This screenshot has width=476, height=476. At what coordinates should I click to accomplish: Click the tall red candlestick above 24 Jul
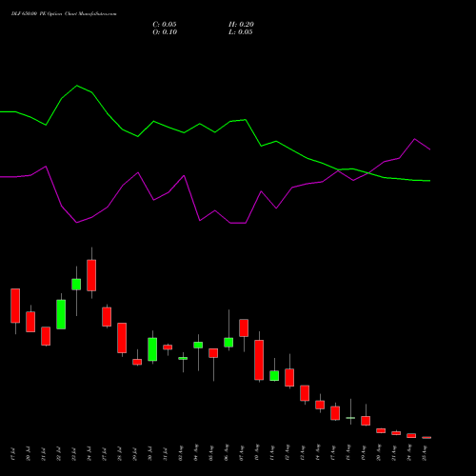pyautogui.click(x=91, y=275)
